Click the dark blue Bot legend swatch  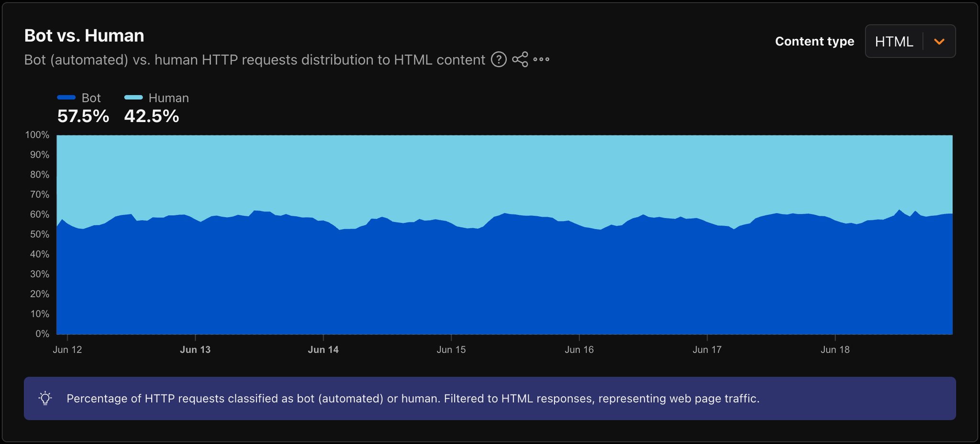point(67,98)
